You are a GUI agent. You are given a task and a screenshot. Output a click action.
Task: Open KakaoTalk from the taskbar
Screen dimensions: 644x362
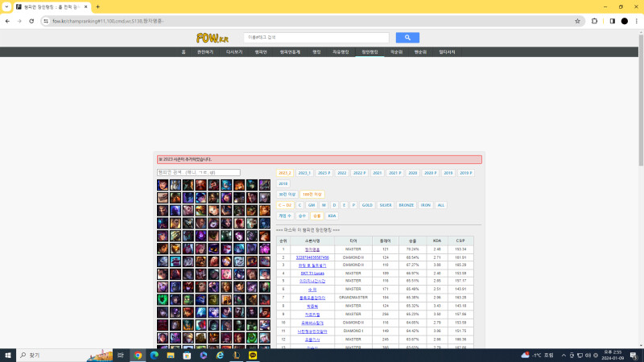[253, 355]
